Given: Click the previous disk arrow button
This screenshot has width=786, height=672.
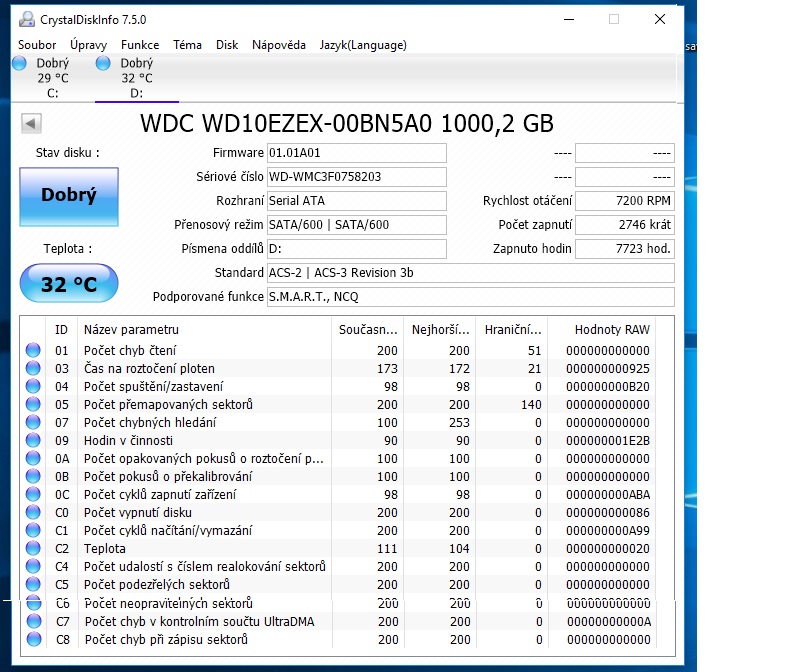Looking at the screenshot, I should (31, 123).
